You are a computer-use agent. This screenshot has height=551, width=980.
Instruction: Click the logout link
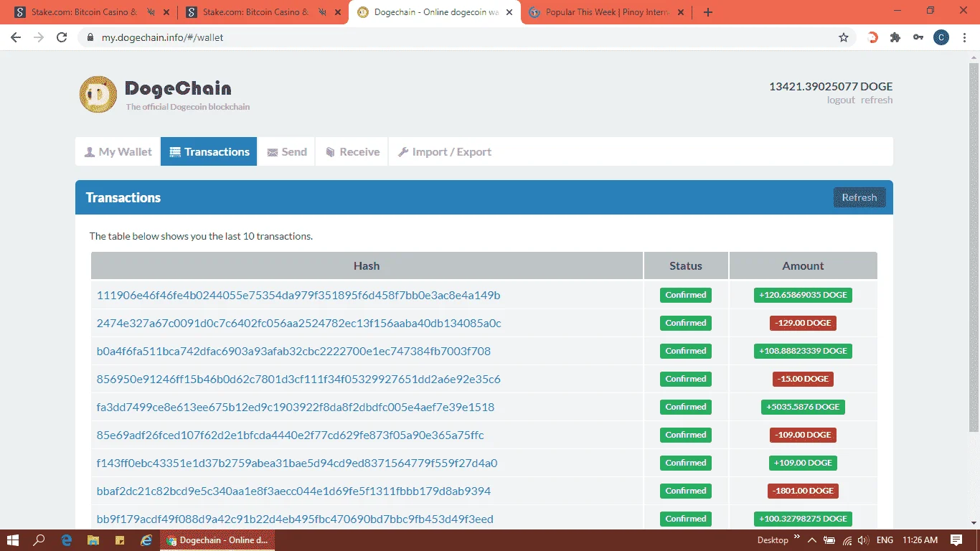coord(841,100)
